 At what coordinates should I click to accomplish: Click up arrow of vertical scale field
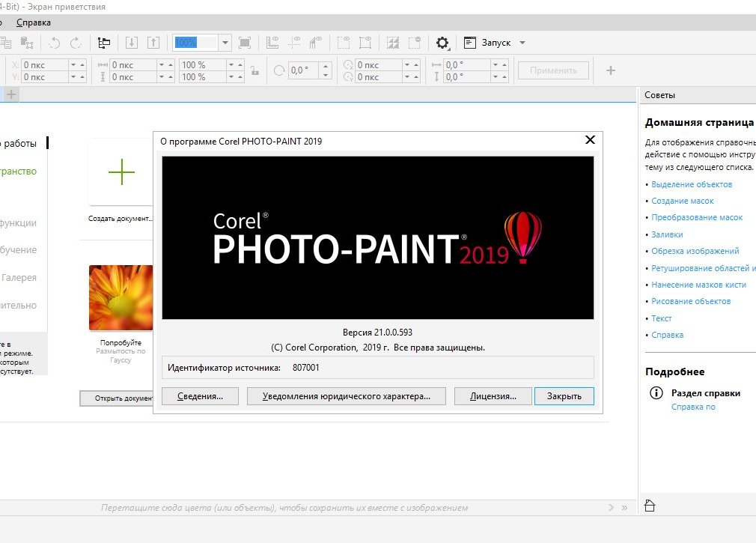click(240, 76)
